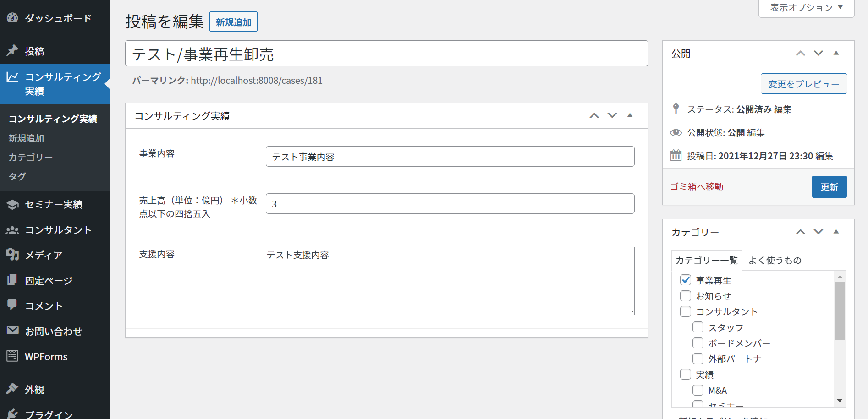Edit the ステータス status via 編集 link
Viewport: 868px width, 419px height.
pos(783,109)
